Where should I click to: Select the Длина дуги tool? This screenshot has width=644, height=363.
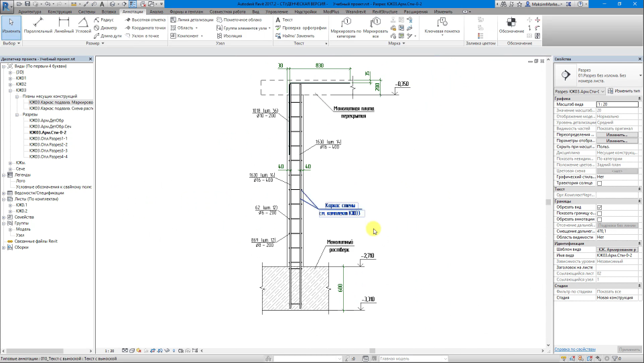tap(108, 36)
